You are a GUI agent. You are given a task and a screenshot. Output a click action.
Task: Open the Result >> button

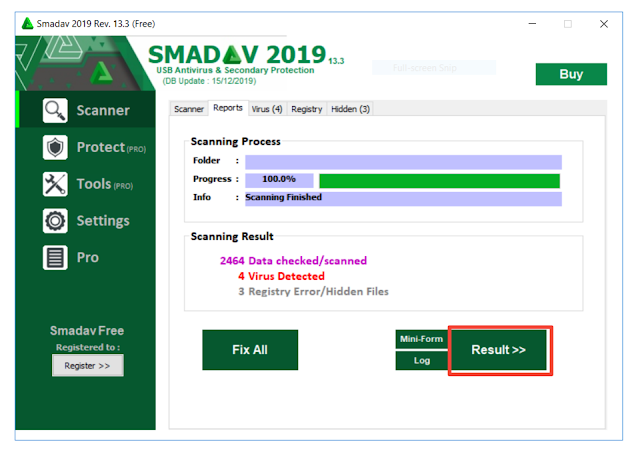pos(498,350)
